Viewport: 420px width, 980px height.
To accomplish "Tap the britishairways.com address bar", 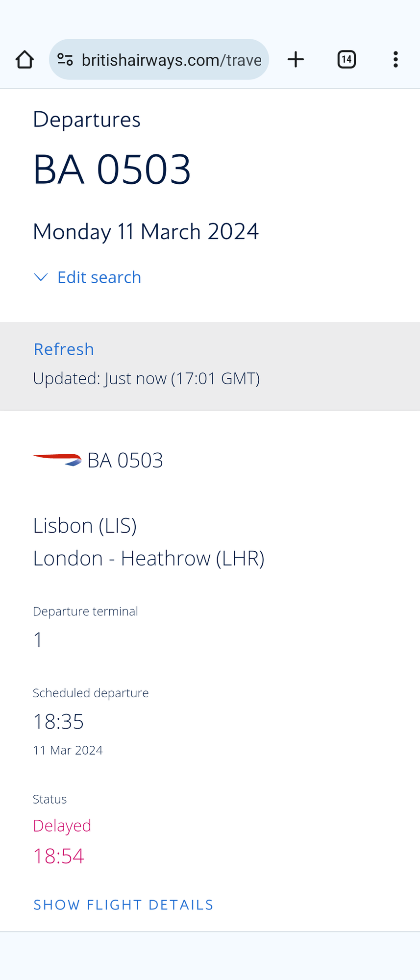I will 172,60.
